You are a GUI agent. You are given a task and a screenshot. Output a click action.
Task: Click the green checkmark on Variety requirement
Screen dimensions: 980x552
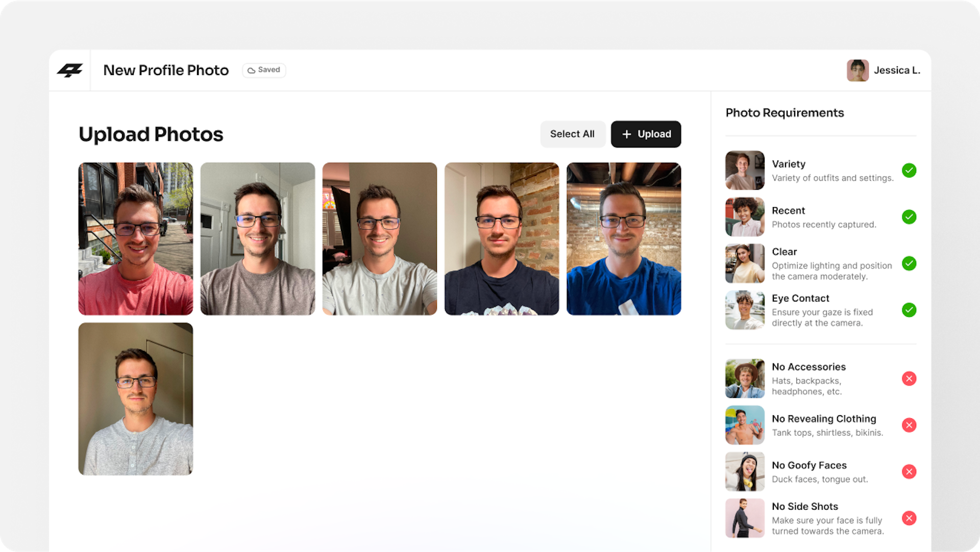(909, 170)
